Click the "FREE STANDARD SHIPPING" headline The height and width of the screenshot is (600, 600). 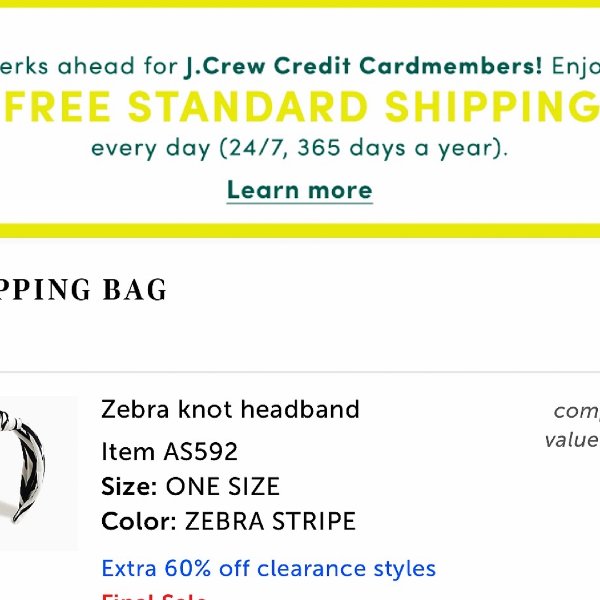click(x=302, y=107)
